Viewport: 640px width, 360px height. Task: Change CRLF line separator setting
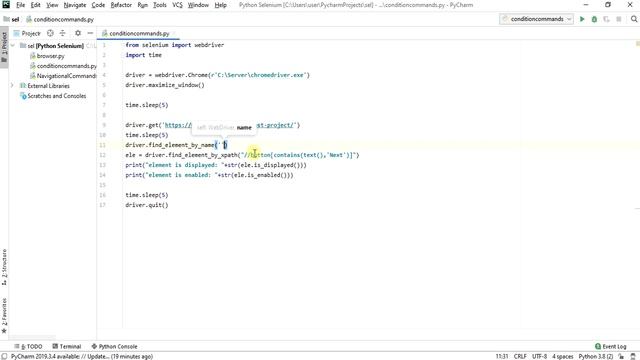[520, 356]
